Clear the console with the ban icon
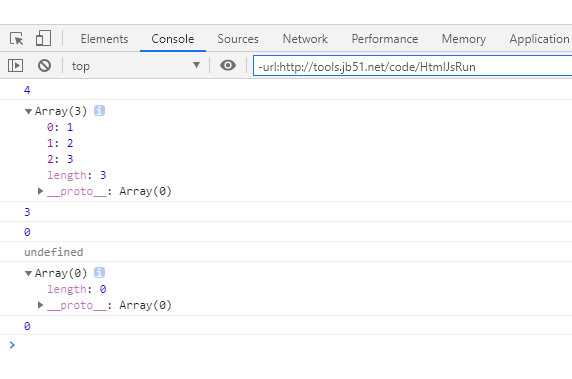This screenshot has height=379, width=572. (45, 66)
